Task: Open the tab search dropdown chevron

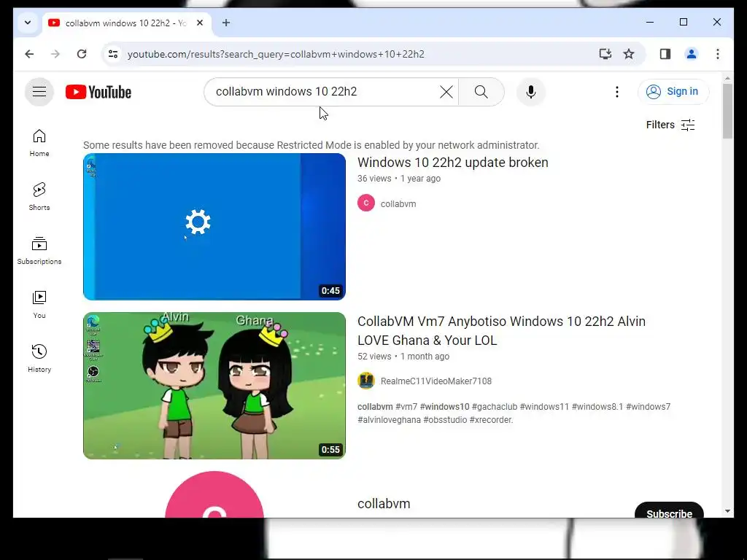Action: click(x=28, y=23)
